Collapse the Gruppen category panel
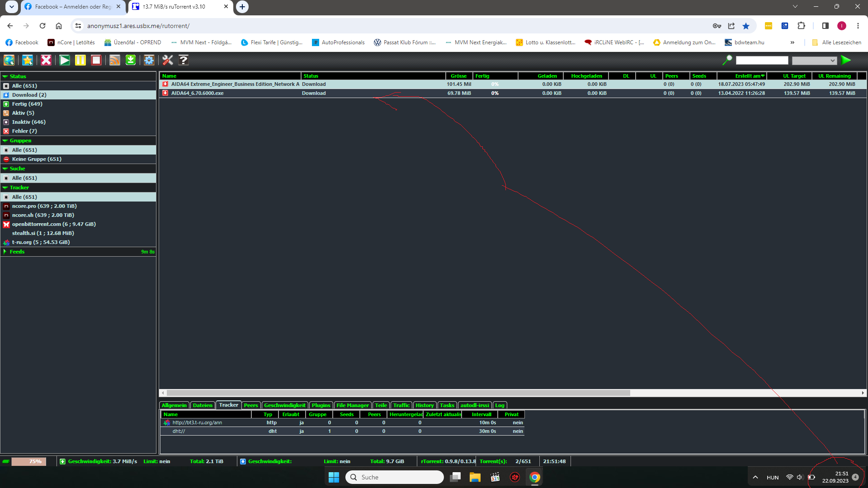 (x=78, y=141)
